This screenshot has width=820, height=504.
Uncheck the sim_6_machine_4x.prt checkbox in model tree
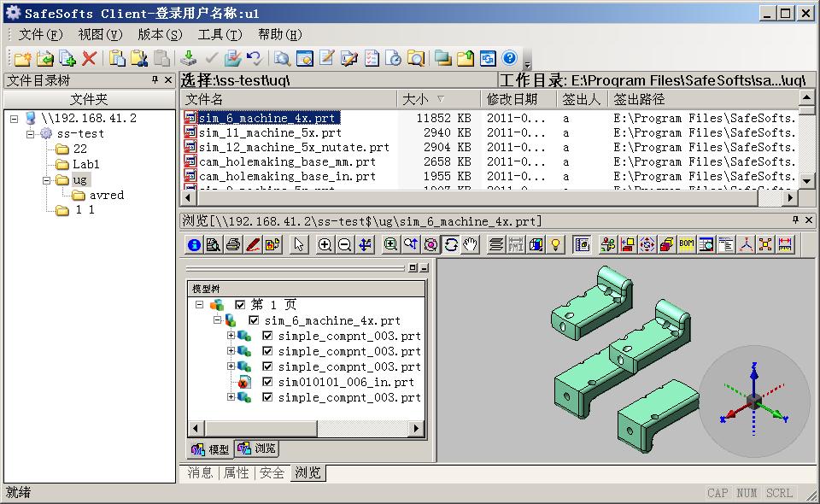[x=254, y=320]
